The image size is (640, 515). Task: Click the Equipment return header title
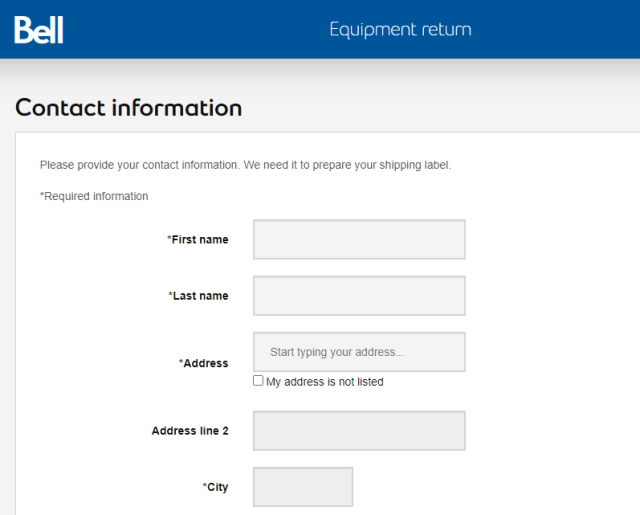400,30
